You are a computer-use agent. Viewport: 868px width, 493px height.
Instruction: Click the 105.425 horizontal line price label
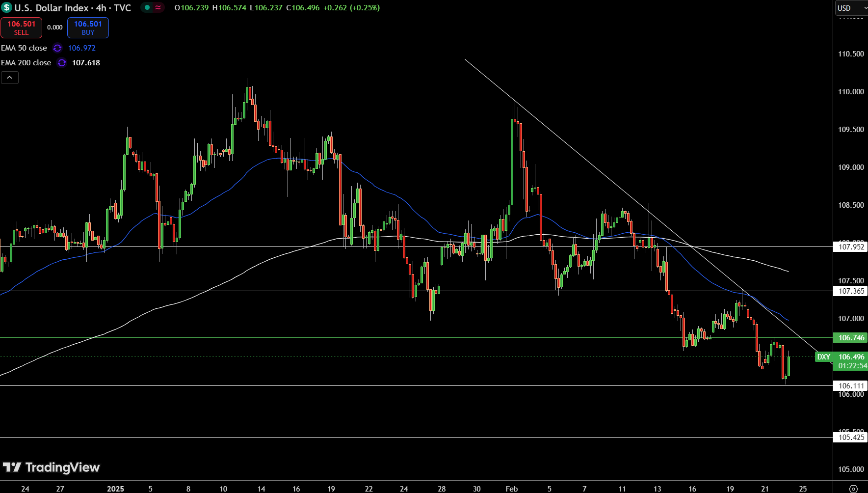click(x=851, y=438)
